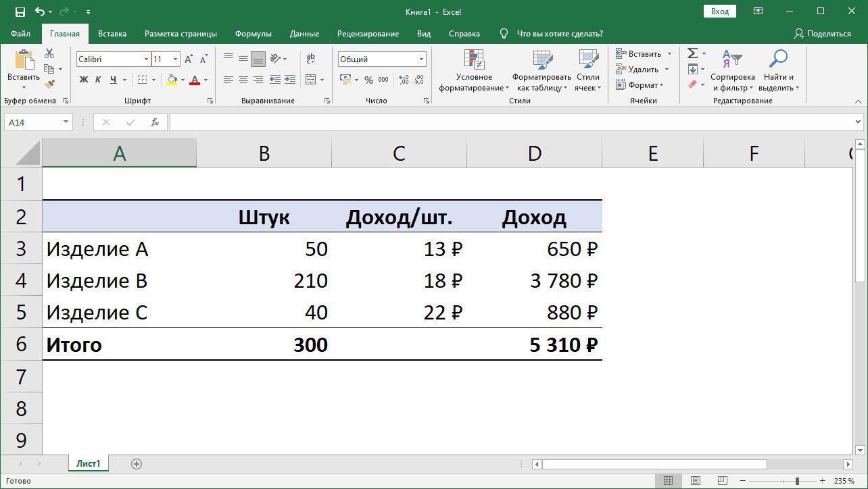This screenshot has height=489, width=868.
Task: Open Найти и выделить dropdown
Action: tap(778, 71)
